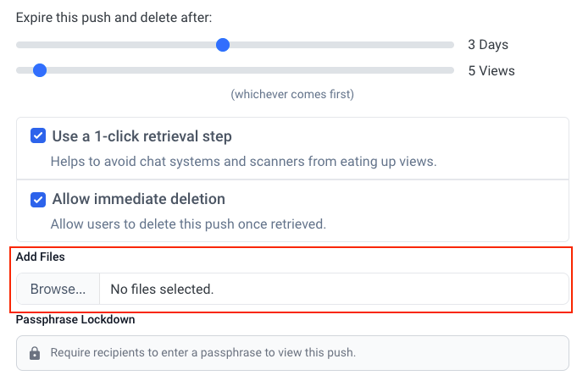Click the Add Files label

(41, 257)
